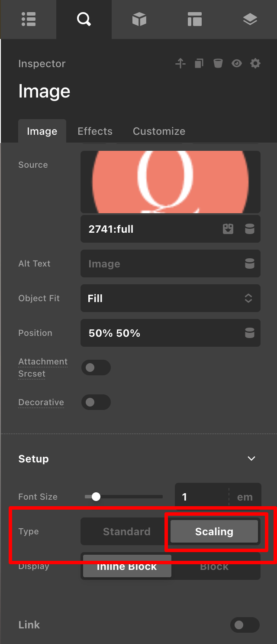Select the Standard type button
This screenshot has height=644, width=277.
pyautogui.click(x=126, y=532)
